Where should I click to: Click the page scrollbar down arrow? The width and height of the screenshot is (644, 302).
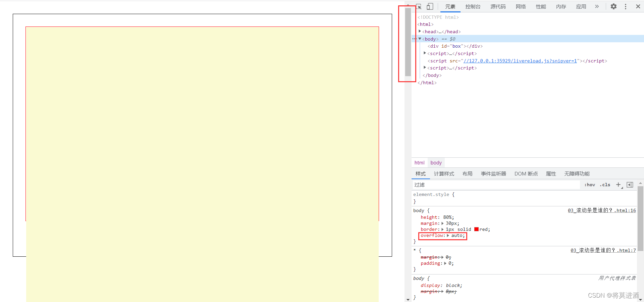(408, 299)
